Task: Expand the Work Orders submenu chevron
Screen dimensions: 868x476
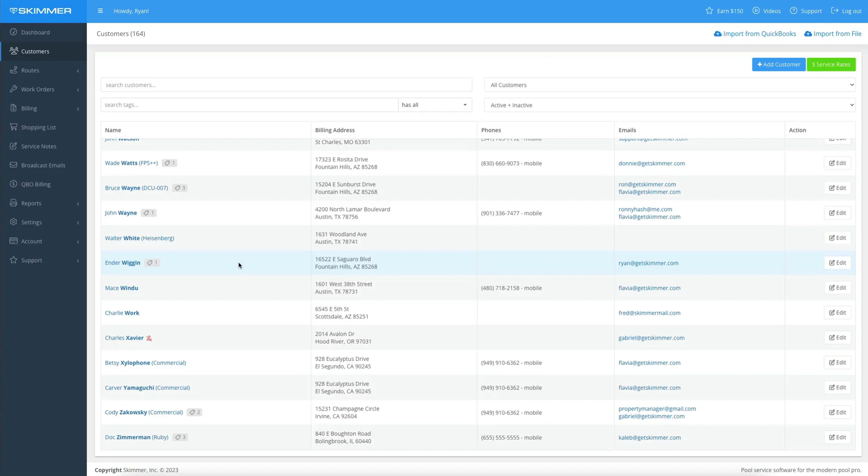Action: (x=78, y=89)
